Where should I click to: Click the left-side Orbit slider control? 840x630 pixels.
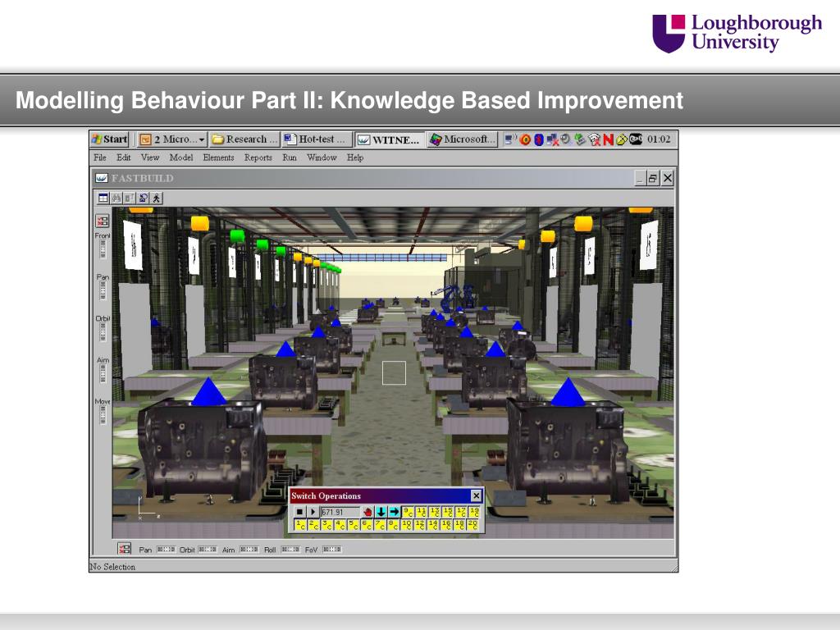pyautogui.click(x=103, y=331)
